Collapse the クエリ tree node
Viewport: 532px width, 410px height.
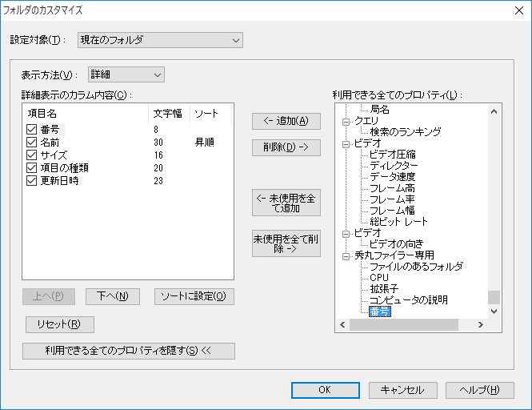pos(346,121)
